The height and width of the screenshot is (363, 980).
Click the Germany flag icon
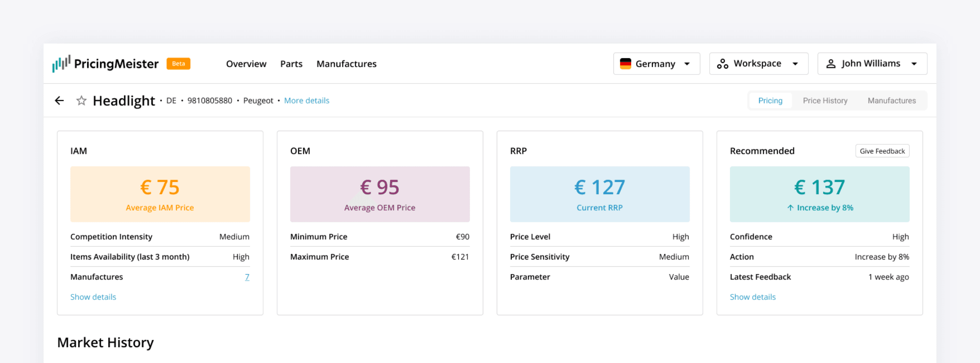coord(626,64)
